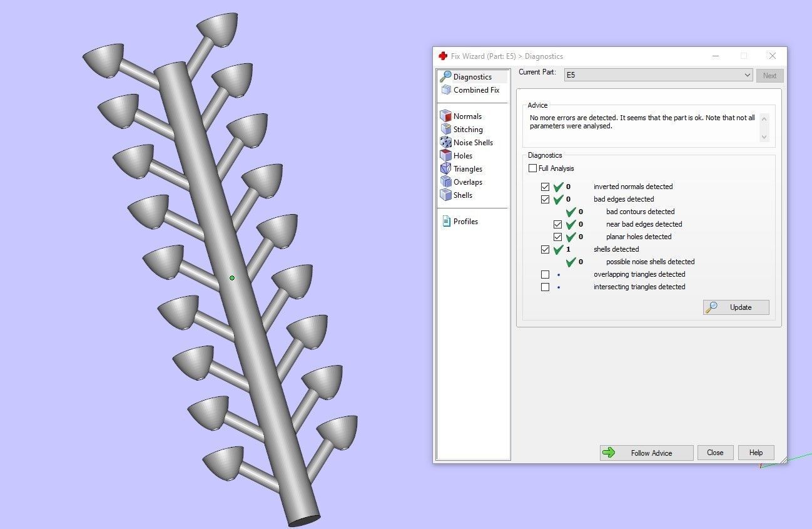This screenshot has width=812, height=529.
Task: Enable the Full Analysis checkbox
Action: click(x=532, y=168)
